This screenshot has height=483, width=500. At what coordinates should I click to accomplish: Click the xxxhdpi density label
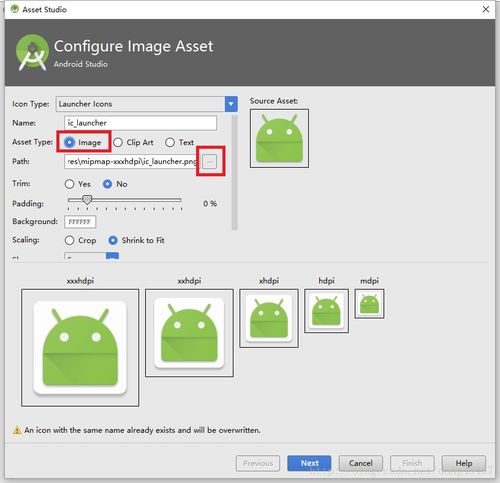80,281
